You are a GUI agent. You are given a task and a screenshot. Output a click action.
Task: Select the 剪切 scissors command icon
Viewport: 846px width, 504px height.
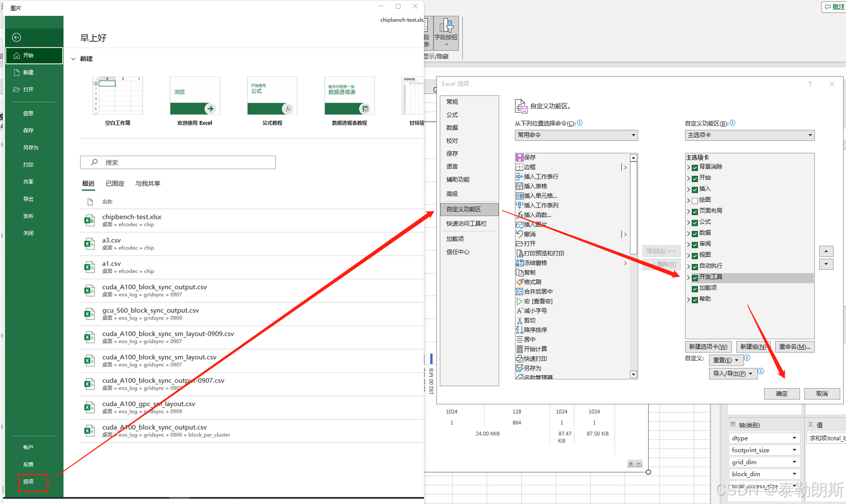519,321
